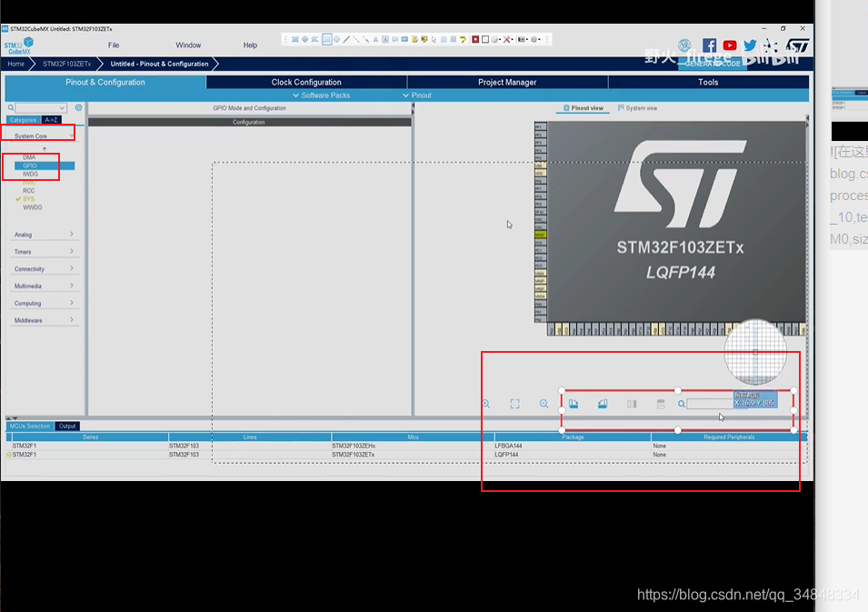Select the Pinout & Configuration tab
The height and width of the screenshot is (612, 868).
coord(105,82)
